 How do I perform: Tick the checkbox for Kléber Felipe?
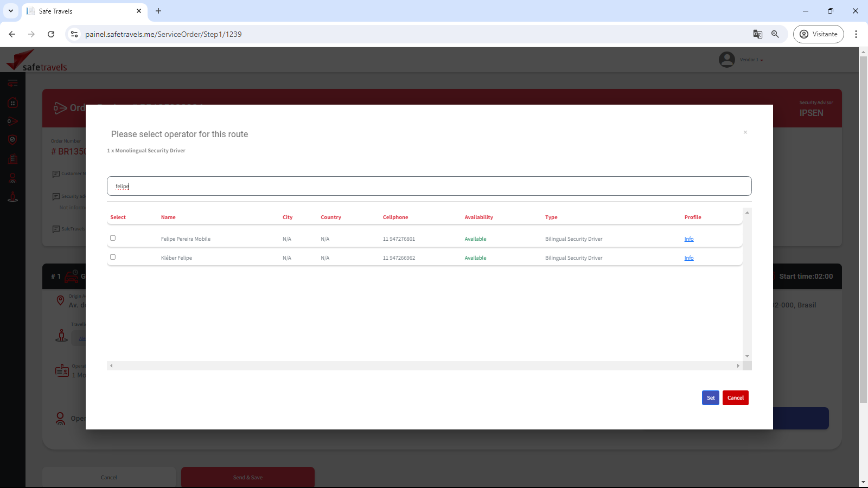coord(113,257)
